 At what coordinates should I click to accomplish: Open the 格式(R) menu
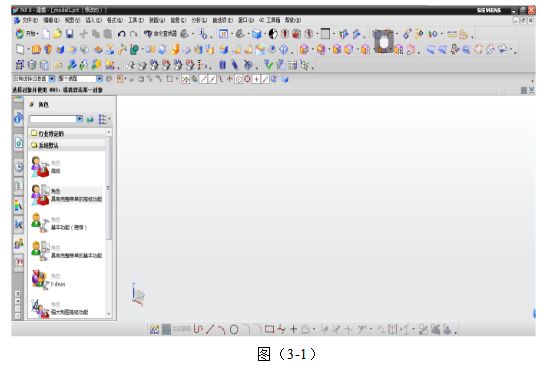coord(115,20)
